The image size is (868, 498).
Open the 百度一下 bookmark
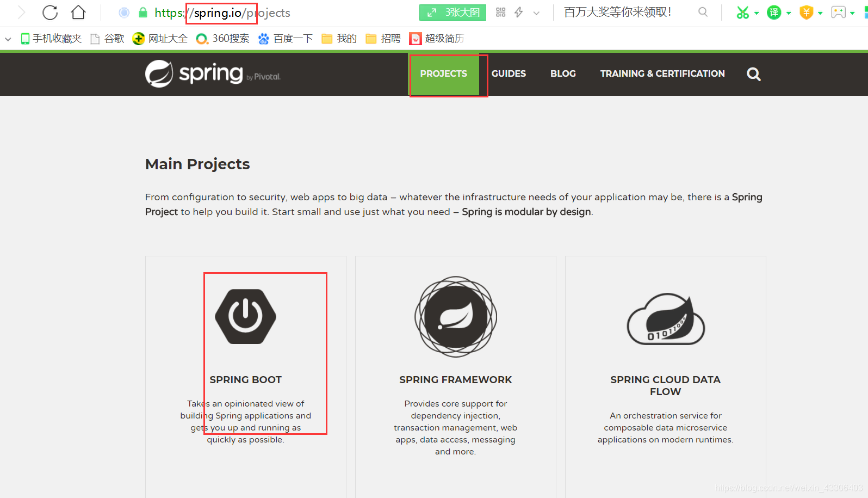pos(286,39)
